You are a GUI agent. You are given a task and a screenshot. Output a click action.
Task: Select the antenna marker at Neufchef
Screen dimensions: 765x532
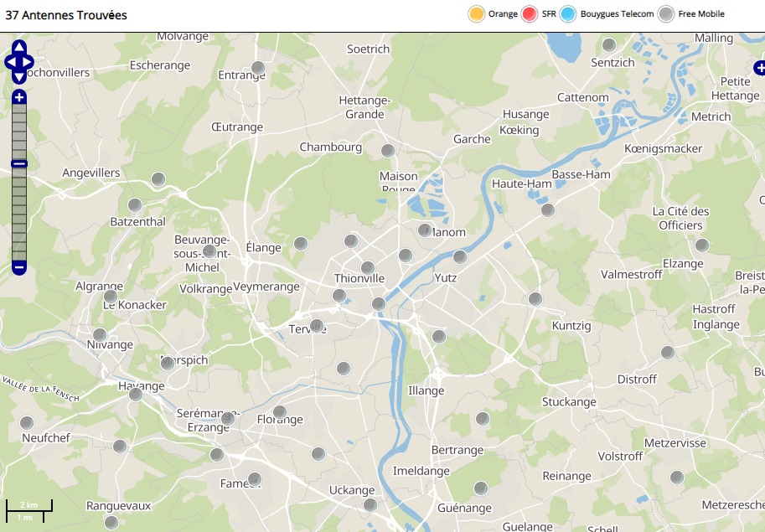click(27, 423)
